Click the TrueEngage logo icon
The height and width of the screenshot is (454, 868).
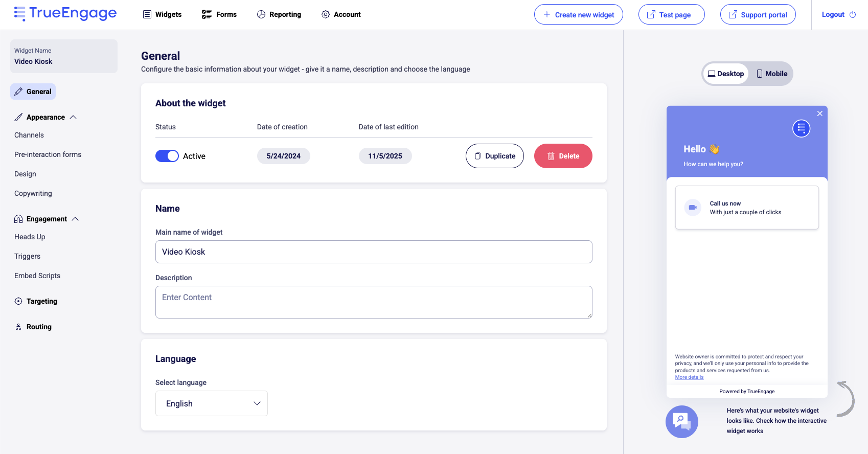[x=19, y=14]
